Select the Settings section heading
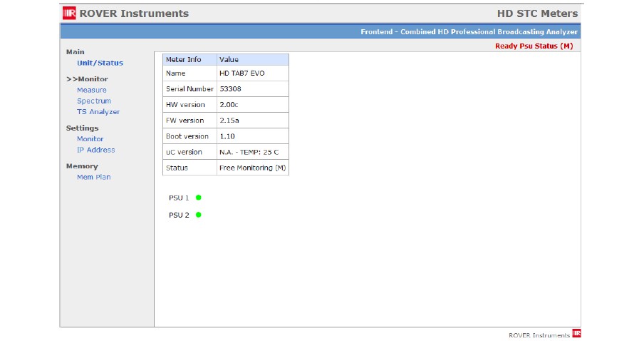Image resolution: width=644 pixels, height=341 pixels. [82, 128]
